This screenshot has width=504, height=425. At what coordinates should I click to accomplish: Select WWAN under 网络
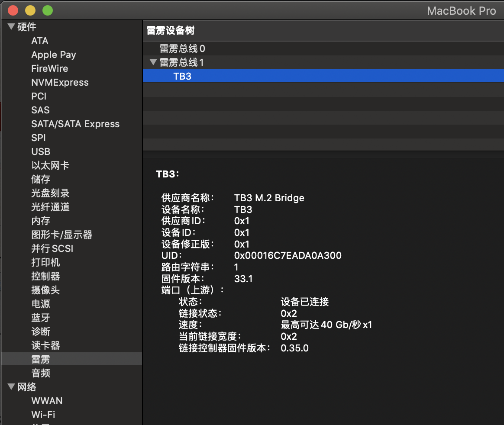click(x=47, y=401)
